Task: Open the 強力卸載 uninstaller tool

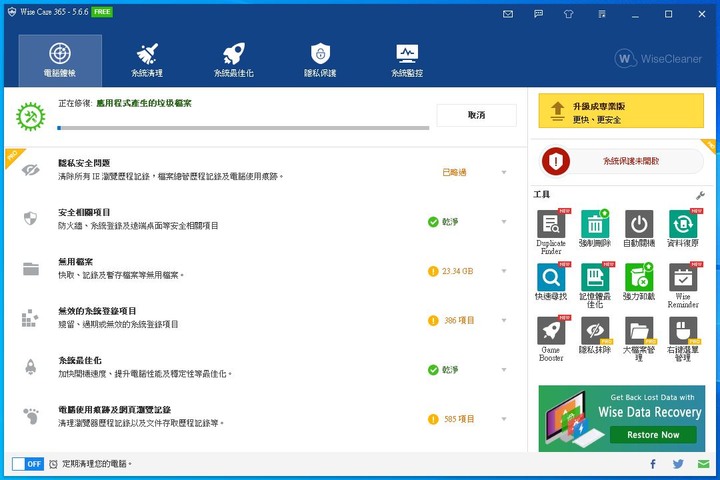Action: 639,278
